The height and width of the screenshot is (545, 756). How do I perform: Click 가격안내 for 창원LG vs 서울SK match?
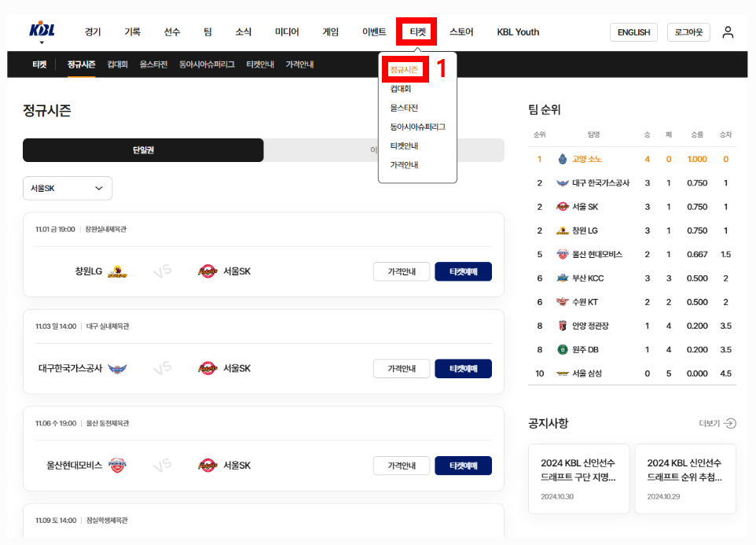pyautogui.click(x=402, y=271)
